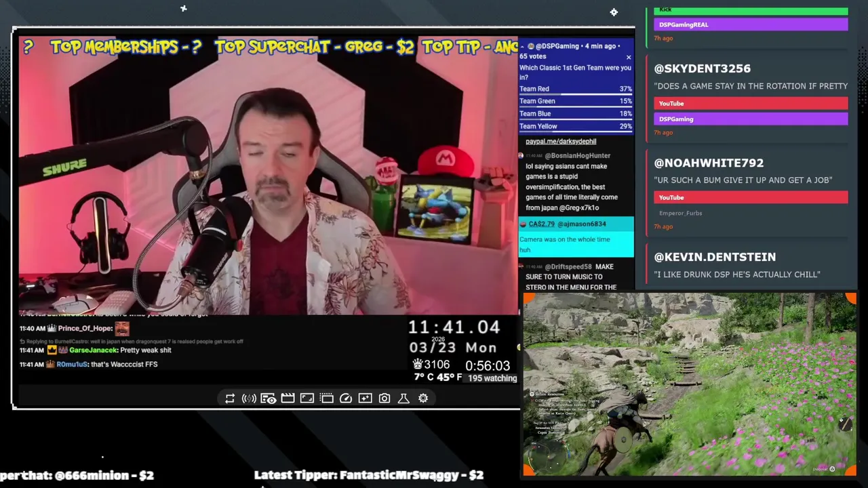Image resolution: width=868 pixels, height=488 pixels.
Task: Open the card-with-eye view icon
Action: tap(268, 399)
